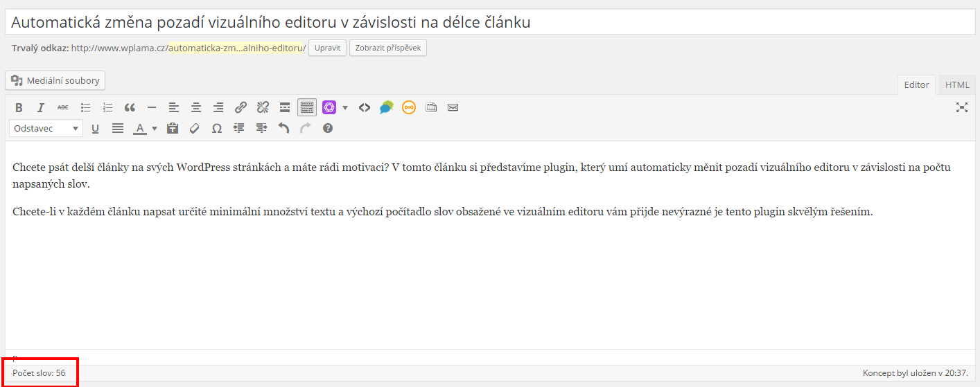The width and height of the screenshot is (980, 387).
Task: Click the blue-green speech bubble icon
Action: 387,107
